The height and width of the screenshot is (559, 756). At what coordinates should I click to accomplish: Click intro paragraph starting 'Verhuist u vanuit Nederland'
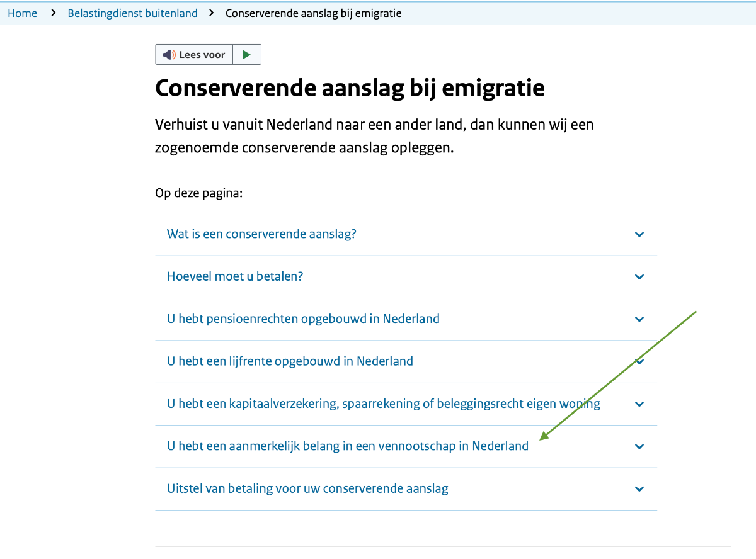pos(375,137)
